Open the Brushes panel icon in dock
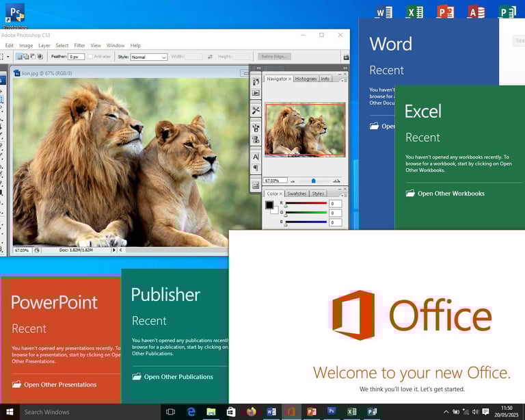 tap(256, 128)
